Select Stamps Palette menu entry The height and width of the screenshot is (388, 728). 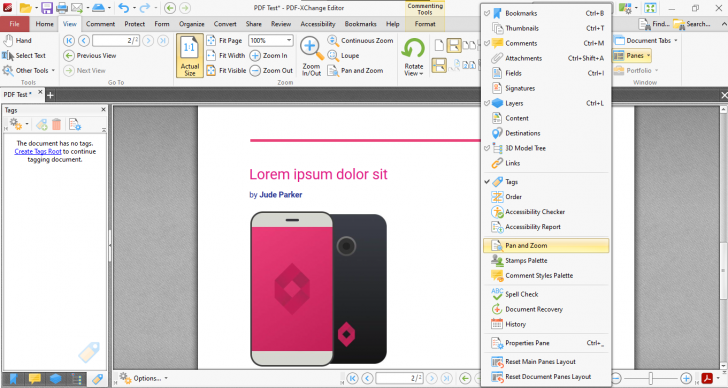546,260
